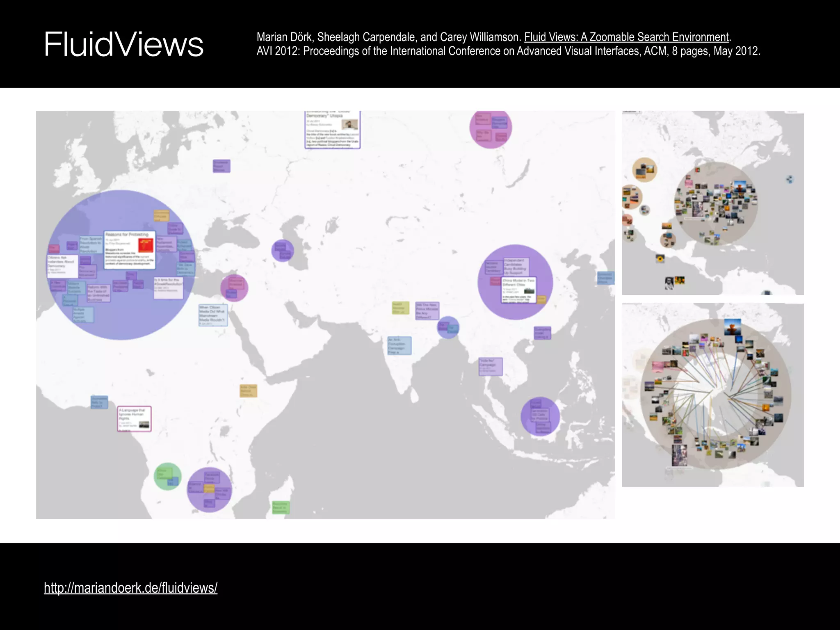Select the 'Vote No' Campaign card
The image size is (840, 630).
pos(491,366)
